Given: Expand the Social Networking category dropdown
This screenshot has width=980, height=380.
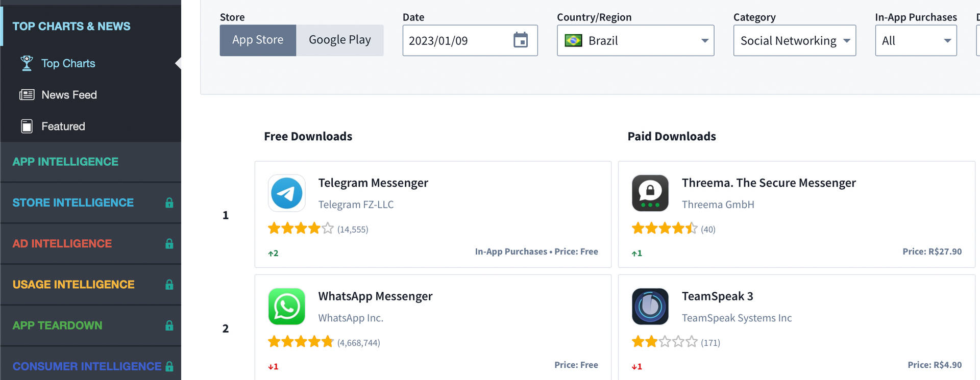Looking at the screenshot, I should [x=795, y=40].
